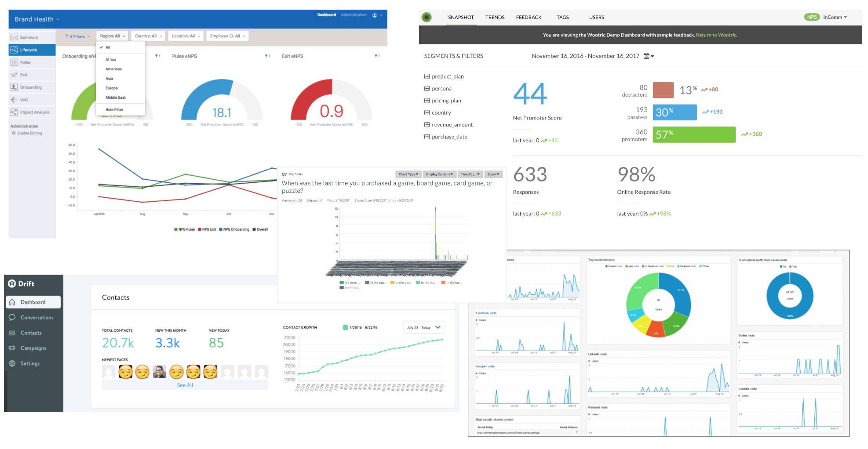
Task: Expand purchase_date segment
Action: click(x=427, y=137)
